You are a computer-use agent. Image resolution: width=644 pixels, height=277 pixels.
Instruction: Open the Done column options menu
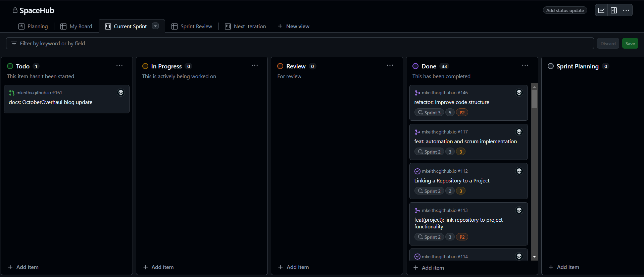(525, 65)
